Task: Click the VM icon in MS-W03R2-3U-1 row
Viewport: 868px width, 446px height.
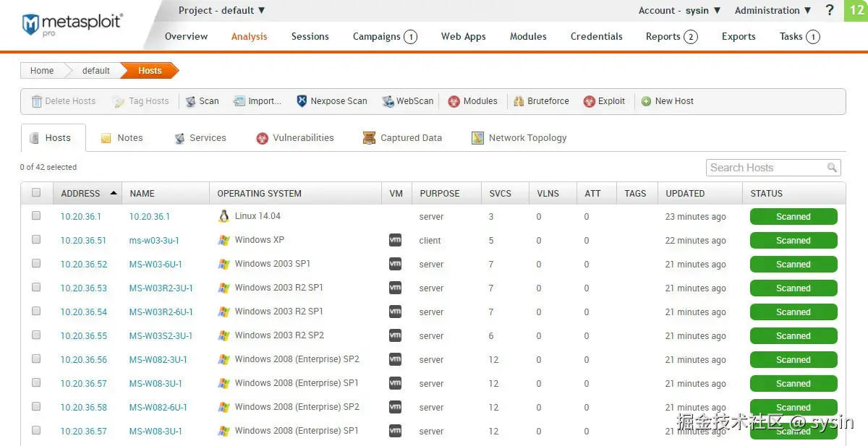Action: tap(395, 288)
